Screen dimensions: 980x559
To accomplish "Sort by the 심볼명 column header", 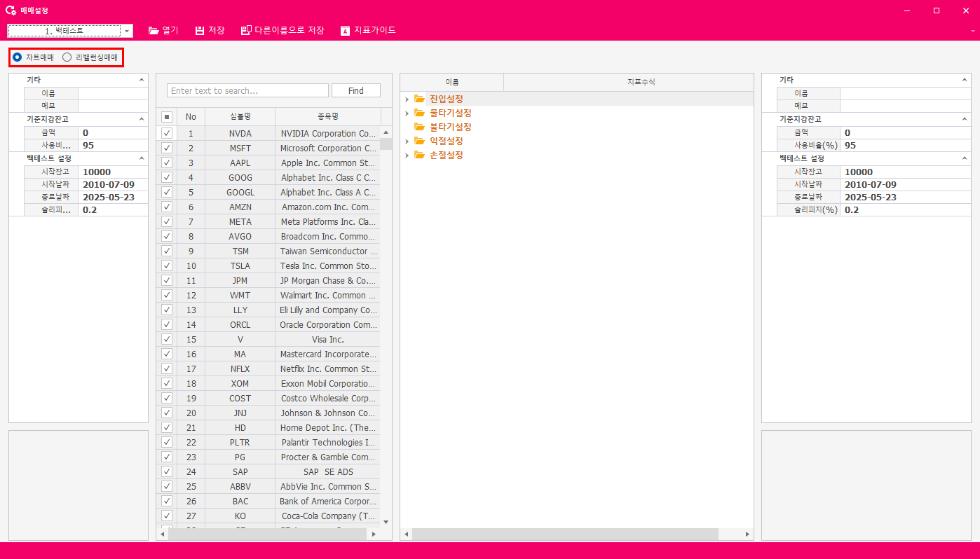I will (x=240, y=117).
